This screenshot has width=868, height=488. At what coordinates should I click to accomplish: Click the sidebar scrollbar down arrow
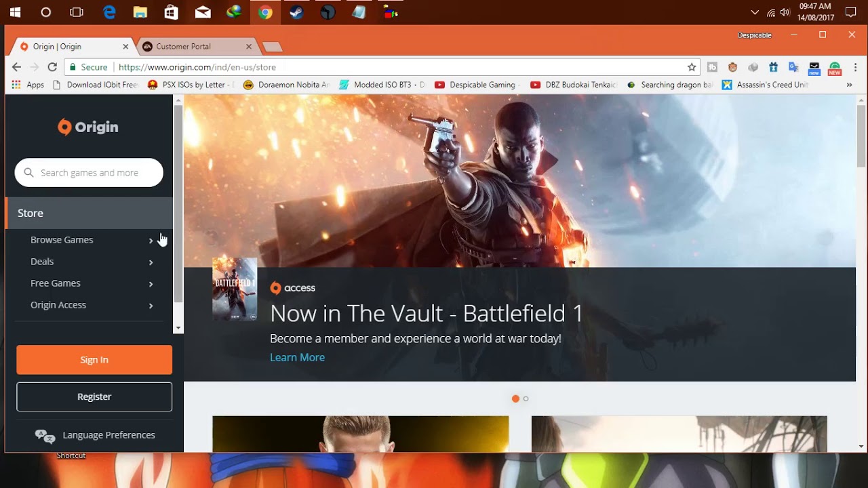click(x=178, y=328)
